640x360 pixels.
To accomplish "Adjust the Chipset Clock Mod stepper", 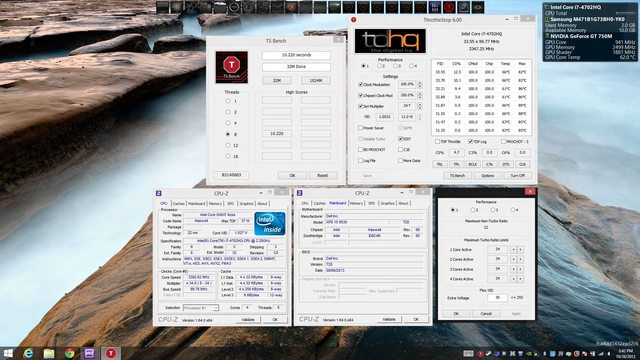I will [420, 96].
